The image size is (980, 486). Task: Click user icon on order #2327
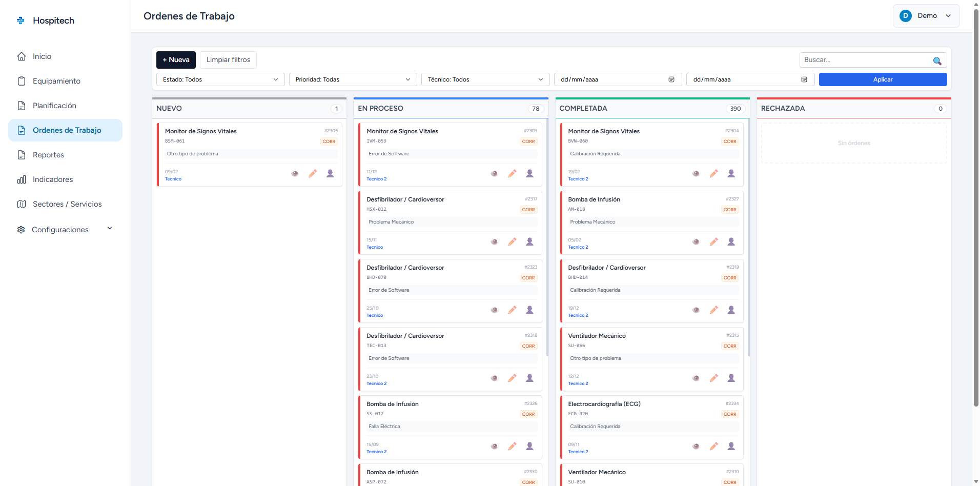click(731, 242)
